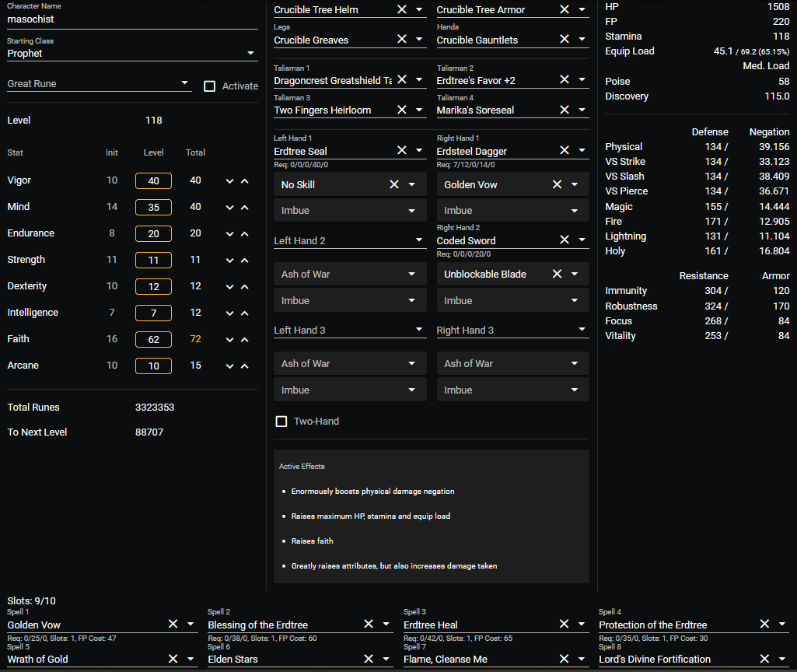Remove Flame, Cleanse Me spell
797x672 pixels.
click(565, 659)
